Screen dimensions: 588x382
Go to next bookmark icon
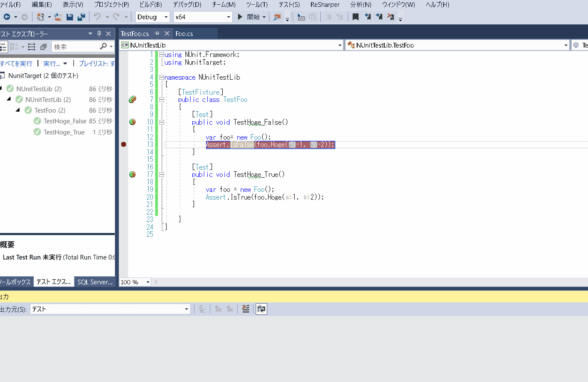coord(379,17)
